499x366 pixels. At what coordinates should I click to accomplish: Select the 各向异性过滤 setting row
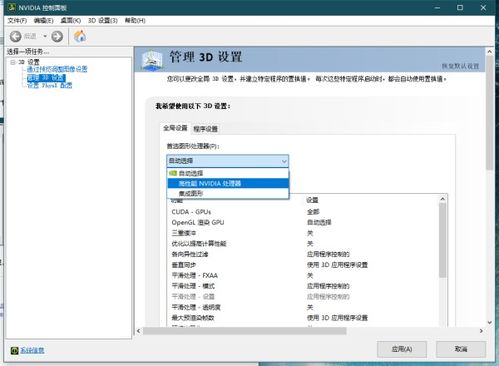pyautogui.click(x=303, y=254)
